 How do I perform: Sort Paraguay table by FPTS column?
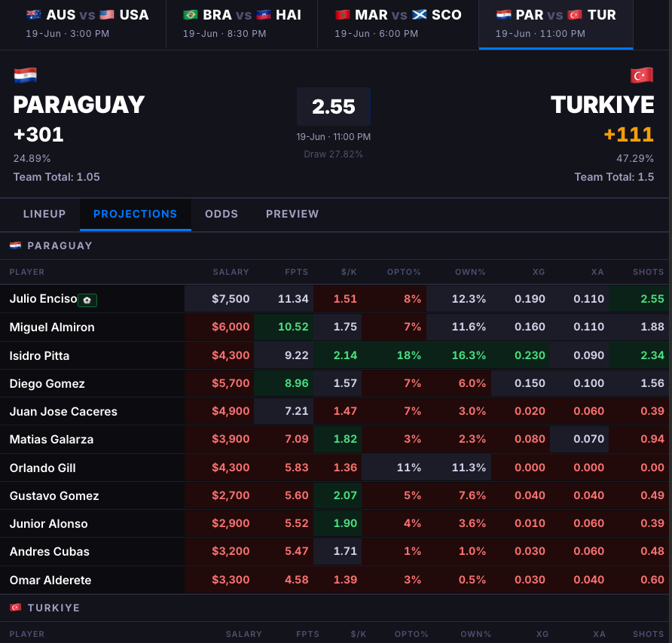297,272
